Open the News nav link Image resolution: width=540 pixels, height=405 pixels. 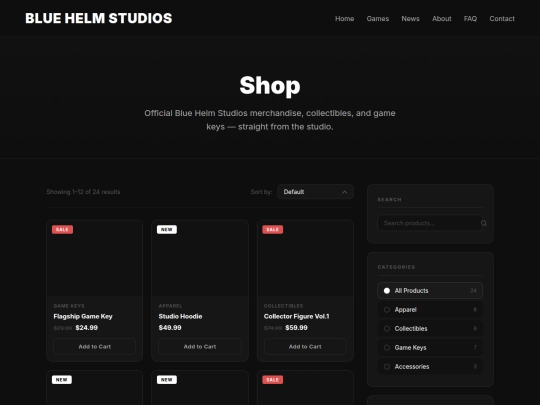click(x=410, y=19)
